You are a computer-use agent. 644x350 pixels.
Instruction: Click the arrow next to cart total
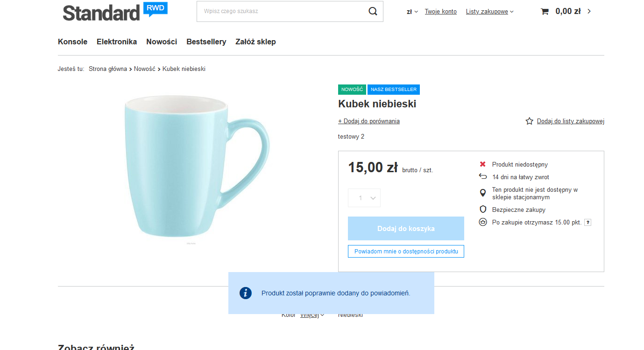(589, 11)
